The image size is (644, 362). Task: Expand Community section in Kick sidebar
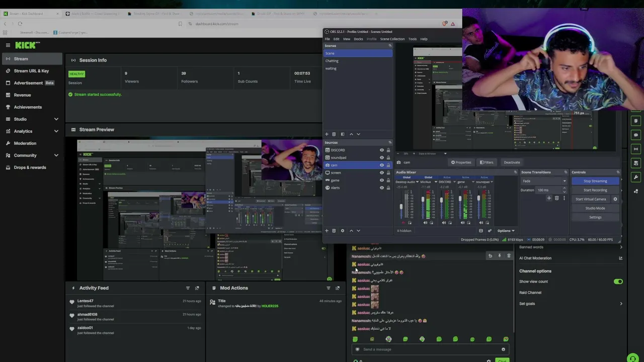(56, 155)
